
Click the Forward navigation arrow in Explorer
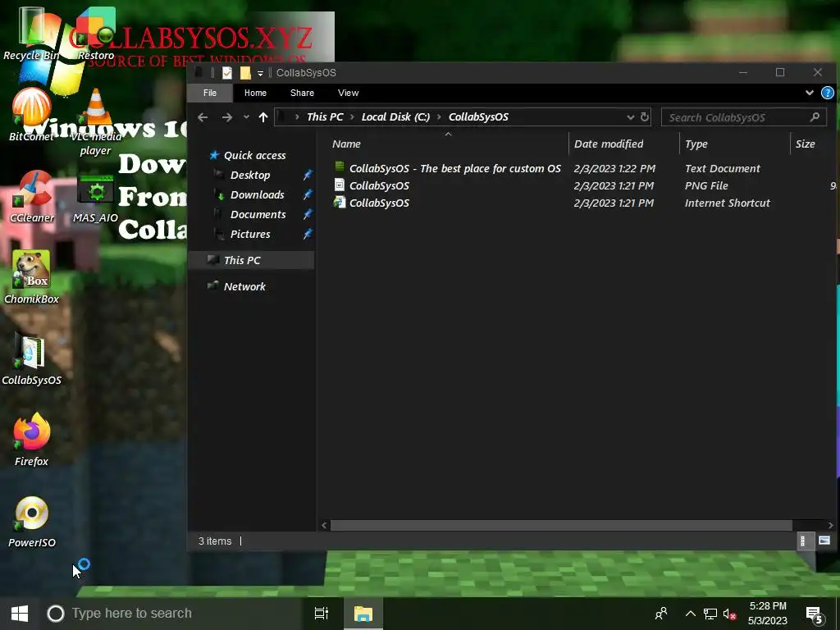point(227,117)
